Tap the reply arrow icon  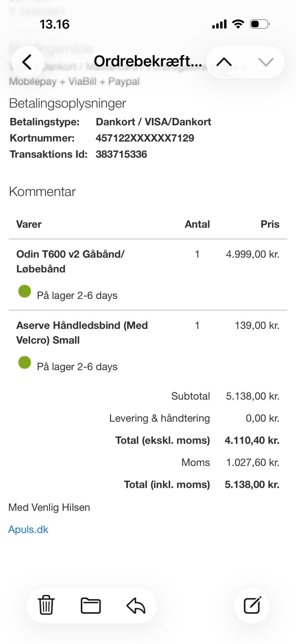click(136, 605)
